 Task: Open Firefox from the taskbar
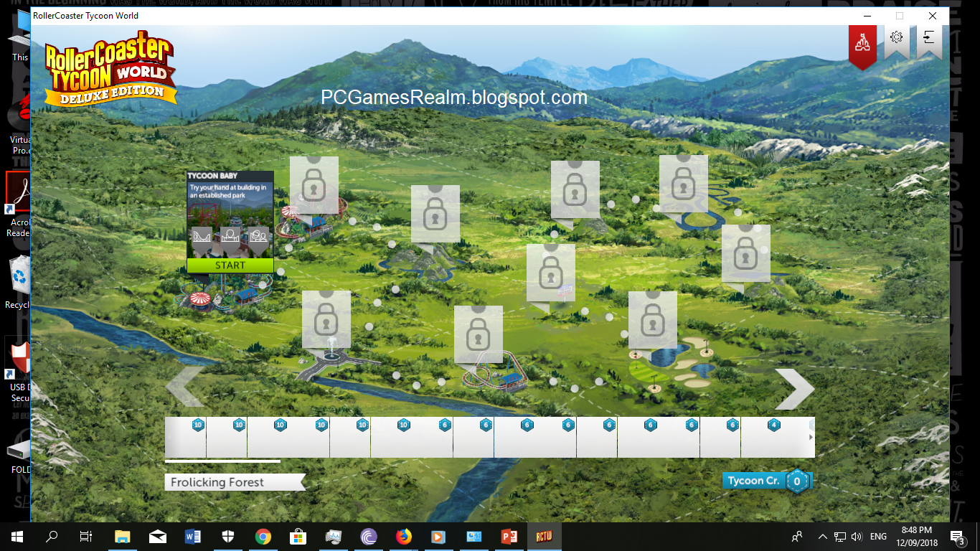(404, 536)
